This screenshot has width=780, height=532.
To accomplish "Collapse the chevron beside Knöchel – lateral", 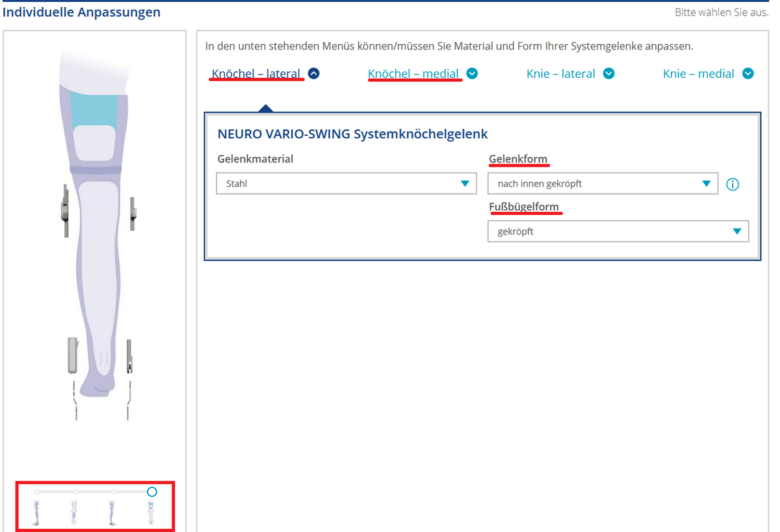I will (x=314, y=73).
